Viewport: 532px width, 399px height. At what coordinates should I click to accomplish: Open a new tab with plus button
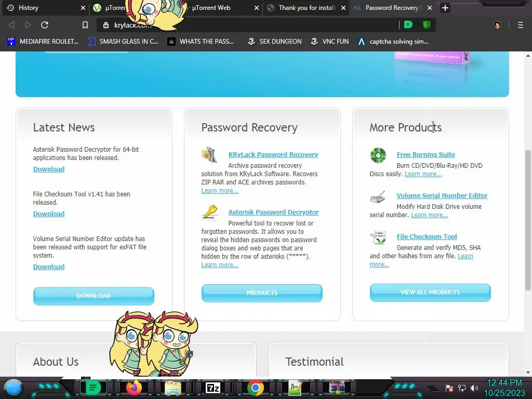[445, 8]
